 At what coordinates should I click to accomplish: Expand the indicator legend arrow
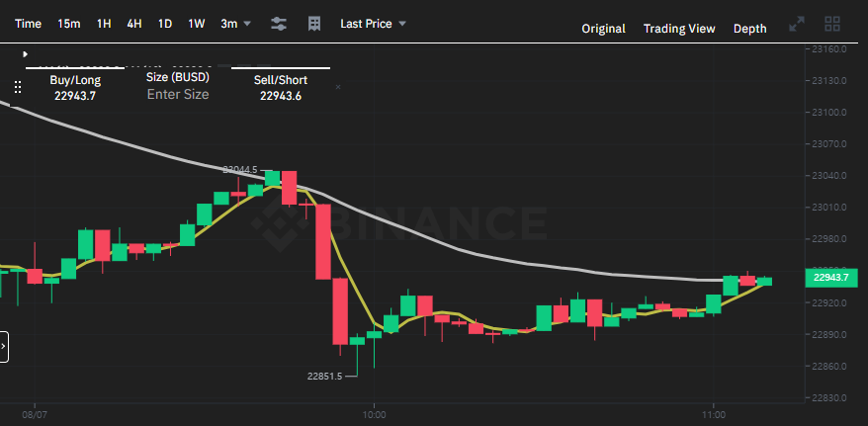coord(25,54)
